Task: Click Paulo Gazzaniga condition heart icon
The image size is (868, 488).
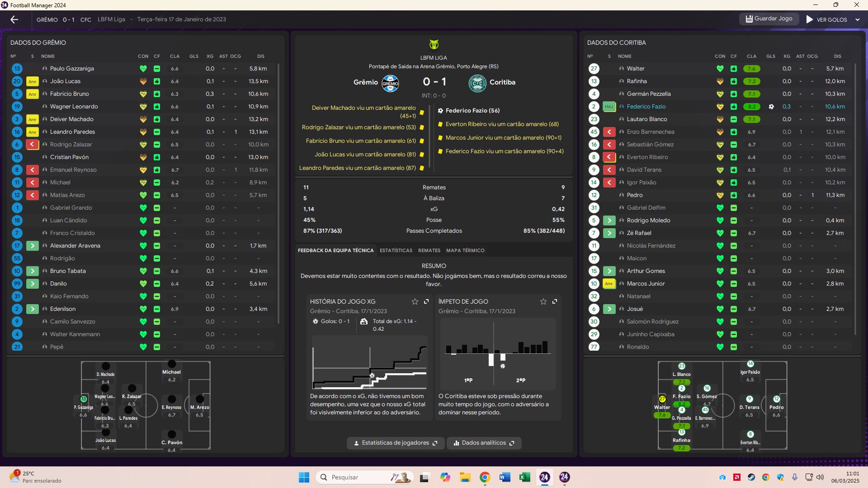Action: [143, 69]
